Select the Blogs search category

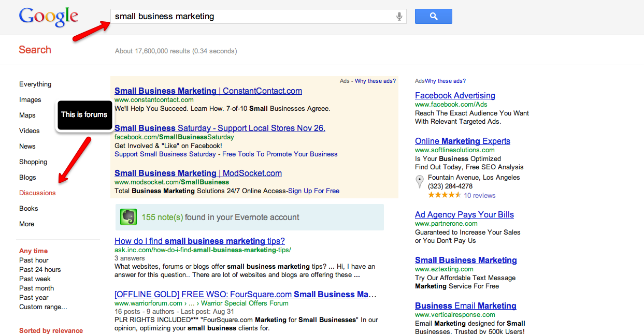27,178
